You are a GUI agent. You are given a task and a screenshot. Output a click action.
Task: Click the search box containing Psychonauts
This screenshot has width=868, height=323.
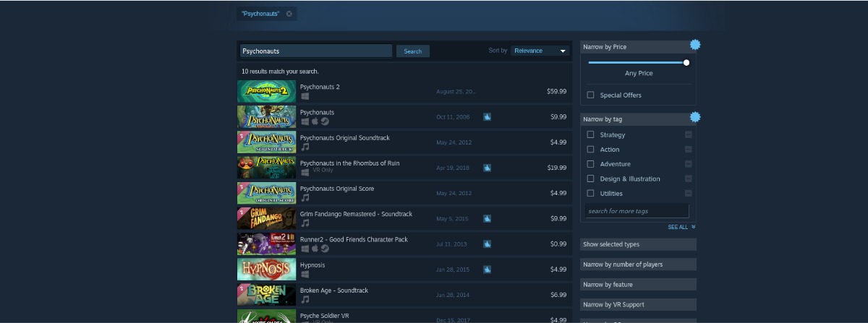[316, 51]
